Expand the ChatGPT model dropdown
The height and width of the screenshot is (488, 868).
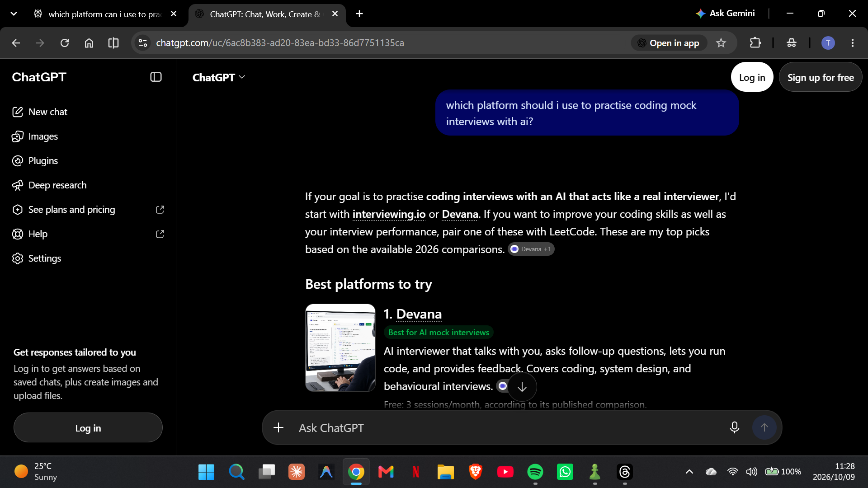coord(219,78)
